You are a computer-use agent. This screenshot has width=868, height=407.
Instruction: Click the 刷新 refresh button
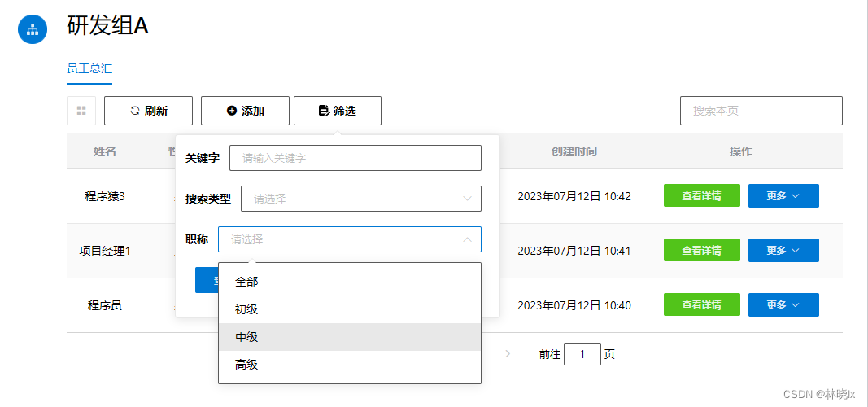(149, 111)
